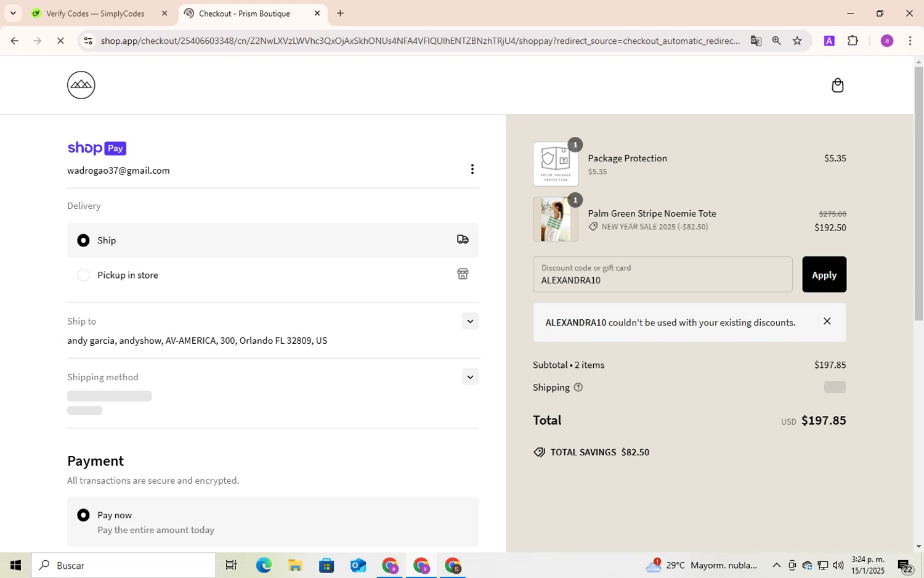The width and height of the screenshot is (924, 578).
Task: Open Microsoft Edge from the taskbar
Action: [x=264, y=565]
